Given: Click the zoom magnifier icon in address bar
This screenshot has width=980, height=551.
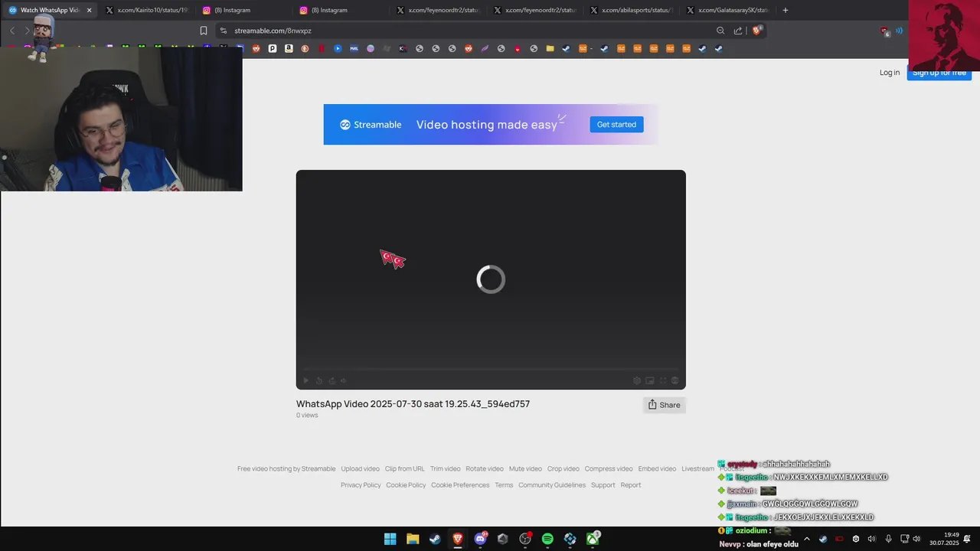Looking at the screenshot, I should point(720,31).
